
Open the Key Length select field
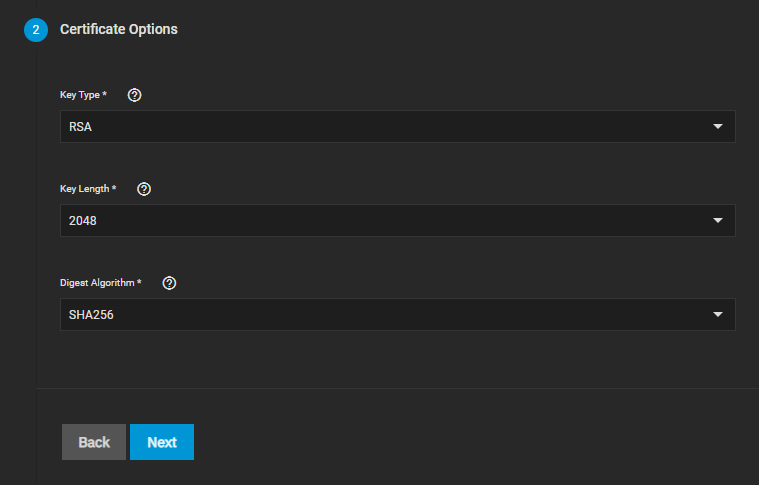[x=397, y=220]
